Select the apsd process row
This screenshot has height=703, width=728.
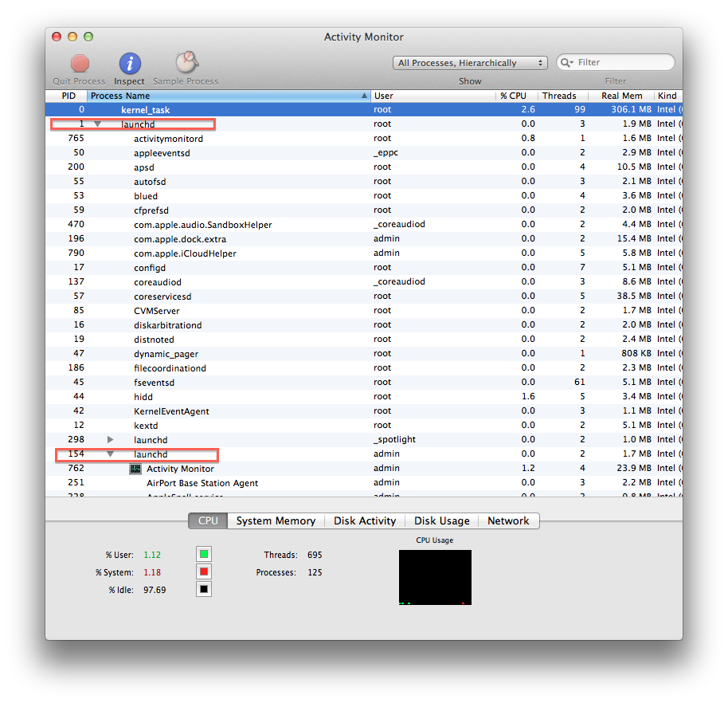(x=364, y=167)
